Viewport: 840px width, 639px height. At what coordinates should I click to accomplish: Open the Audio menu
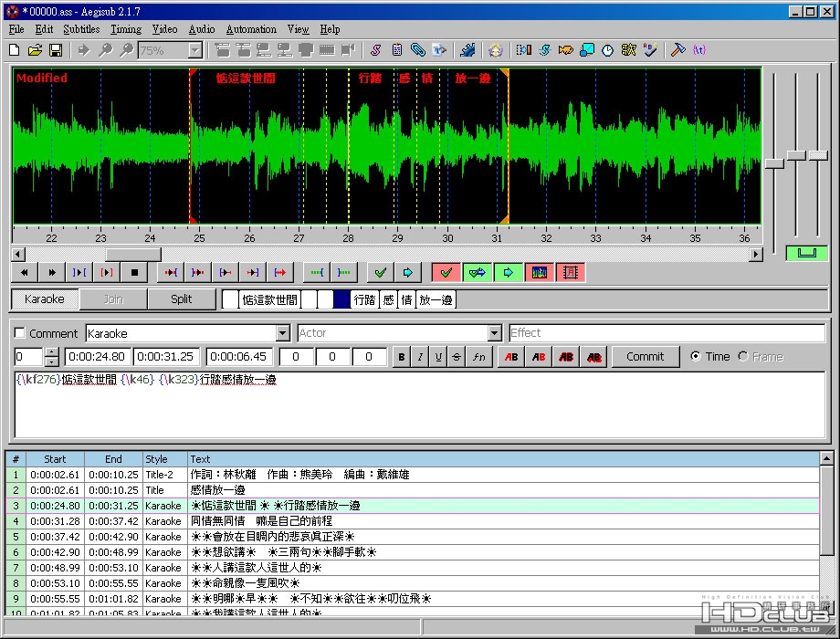click(202, 29)
